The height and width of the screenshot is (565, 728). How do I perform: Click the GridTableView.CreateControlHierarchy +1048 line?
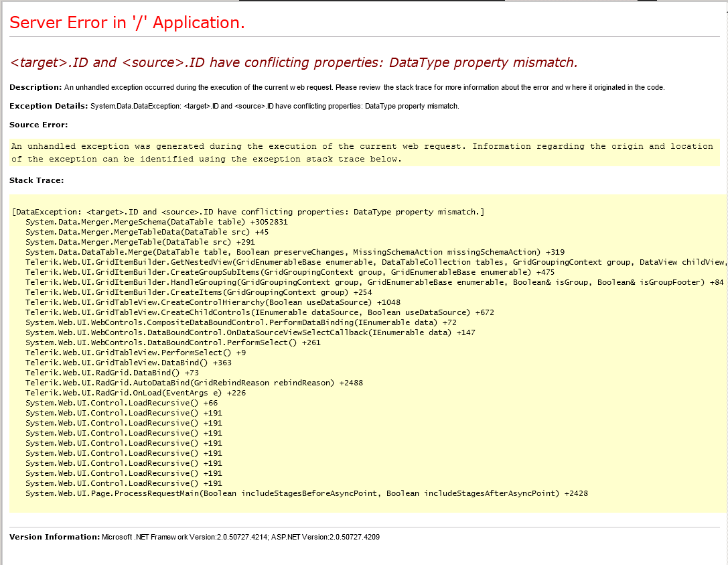[213, 302]
